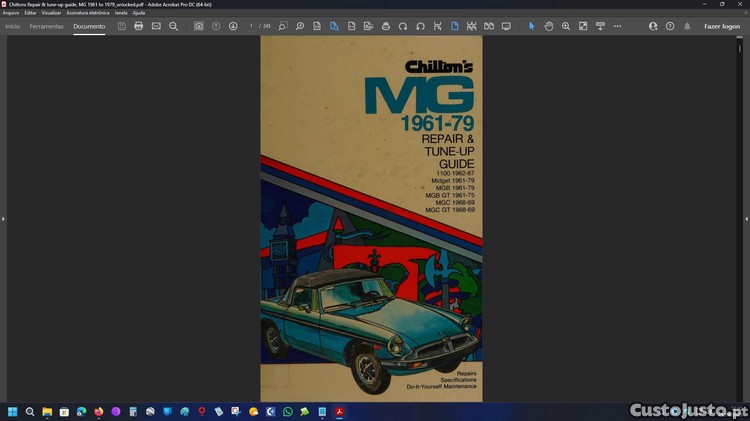Viewport: 750px width, 421px height.
Task: Click the page number field
Action: click(251, 26)
